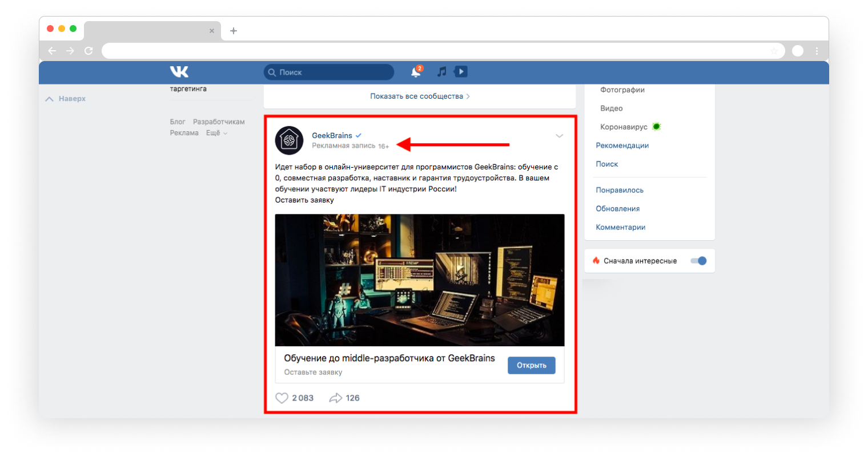Open the Комментарии section
The width and height of the screenshot is (868, 457).
click(x=621, y=227)
